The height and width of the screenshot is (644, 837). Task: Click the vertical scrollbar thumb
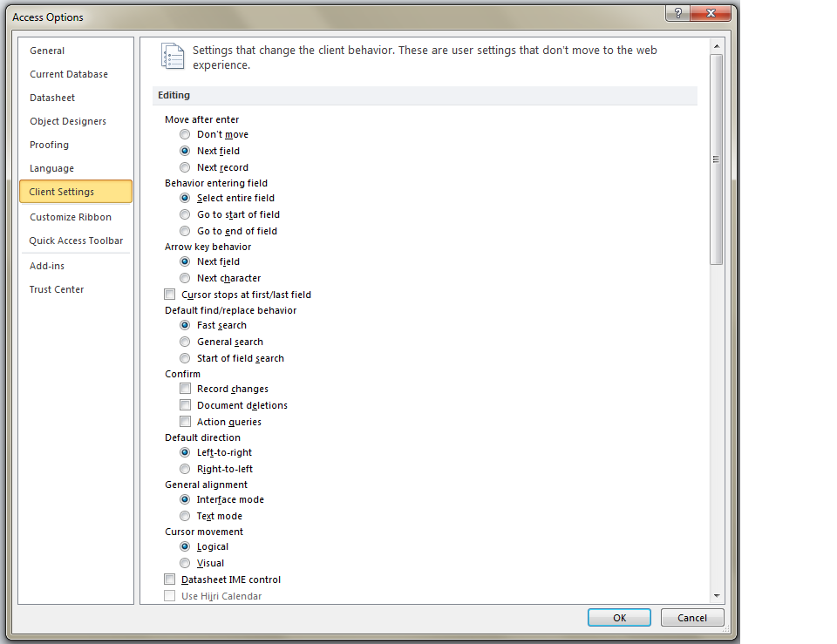pos(717,159)
